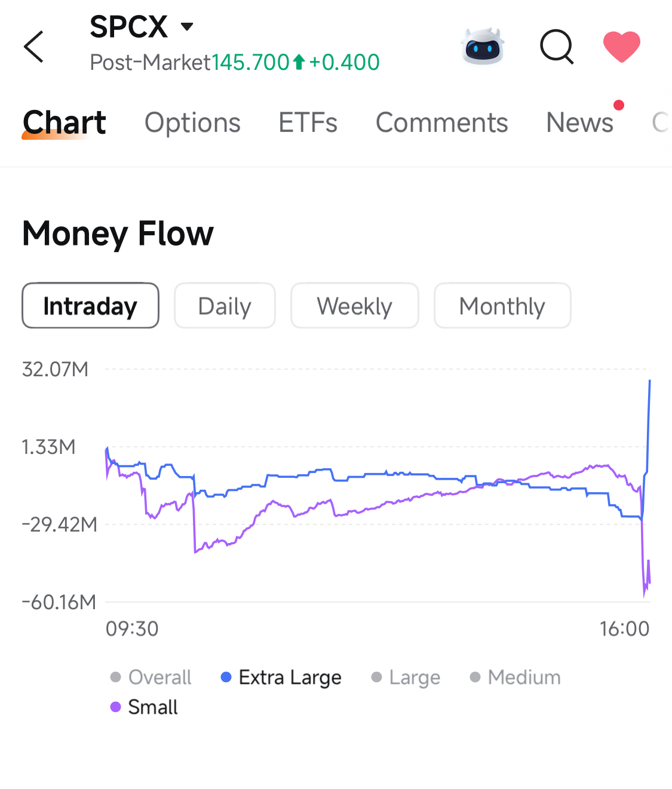Enable the Large legend series
This screenshot has height=789, width=672.
click(x=406, y=677)
